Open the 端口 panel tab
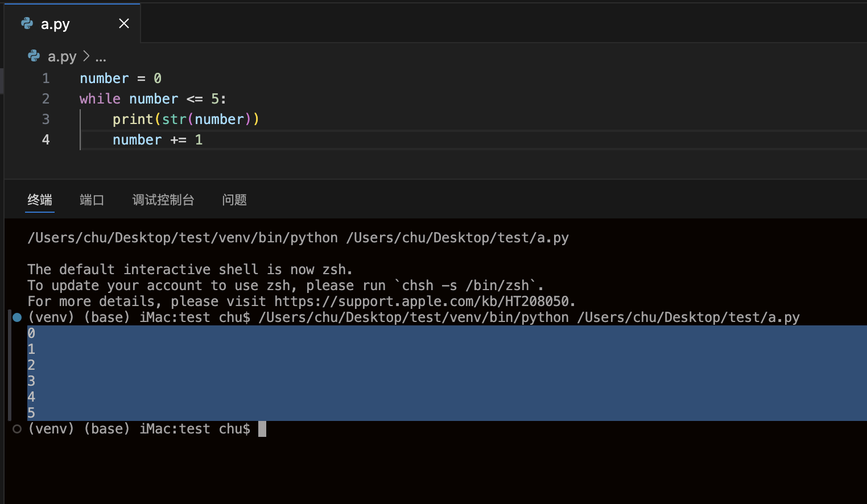The height and width of the screenshot is (504, 867). click(92, 200)
